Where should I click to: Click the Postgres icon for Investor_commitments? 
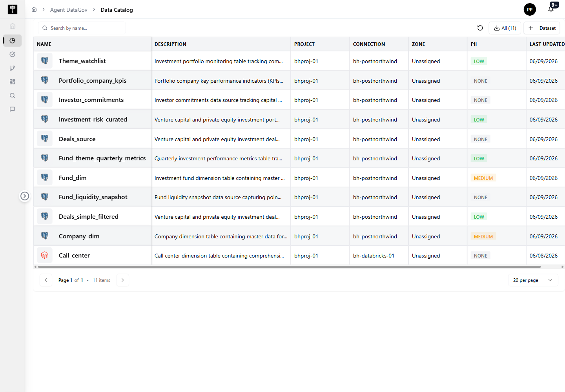point(45,100)
